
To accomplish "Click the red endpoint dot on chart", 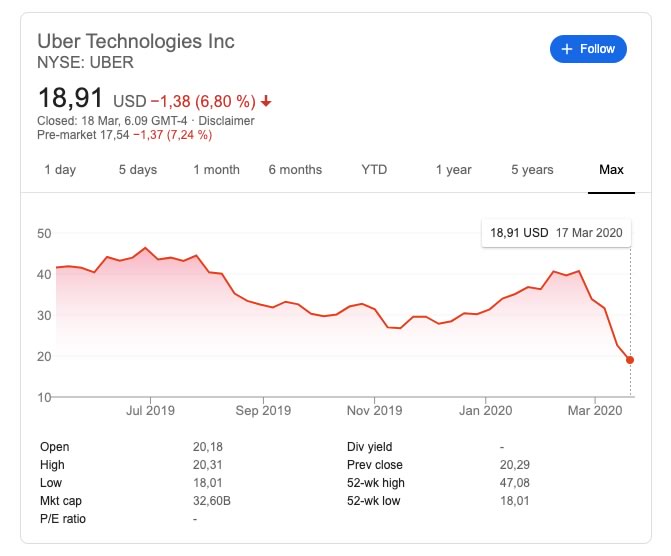I will coord(630,360).
